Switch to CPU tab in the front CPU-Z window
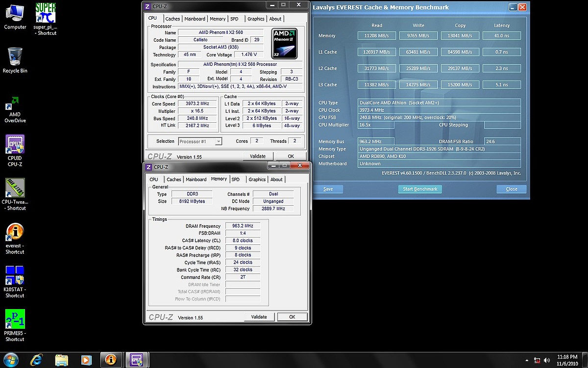 pyautogui.click(x=154, y=180)
